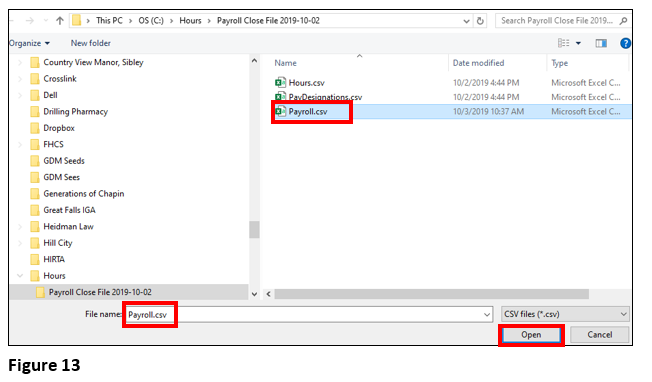Image resolution: width=652 pixels, height=382 pixels.
Task: Select the Generations of Chapin folder
Action: tap(84, 194)
